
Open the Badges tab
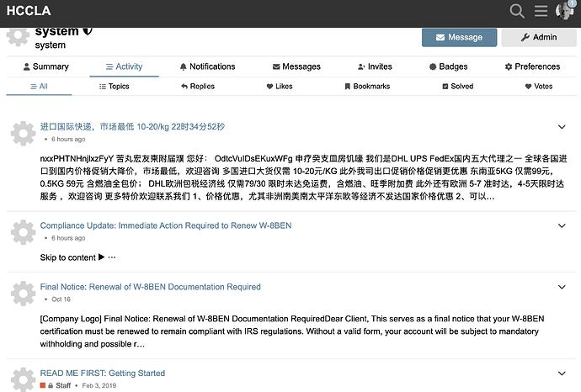448,66
